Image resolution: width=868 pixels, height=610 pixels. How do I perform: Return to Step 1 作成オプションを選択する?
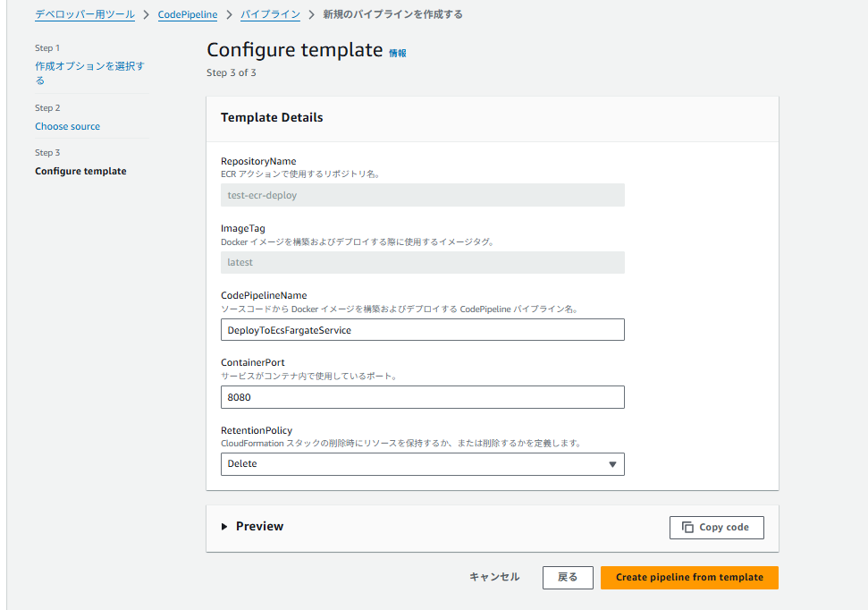point(90,73)
